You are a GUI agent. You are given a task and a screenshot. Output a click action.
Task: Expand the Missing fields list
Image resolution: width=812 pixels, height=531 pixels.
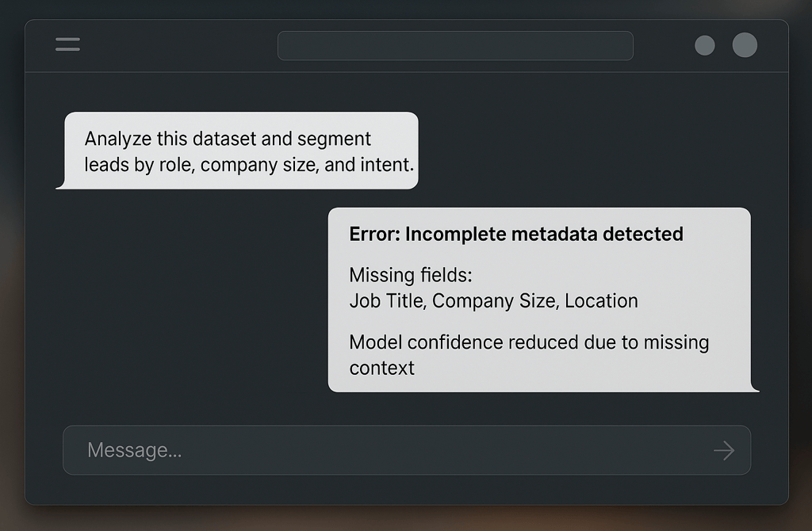pos(410,275)
